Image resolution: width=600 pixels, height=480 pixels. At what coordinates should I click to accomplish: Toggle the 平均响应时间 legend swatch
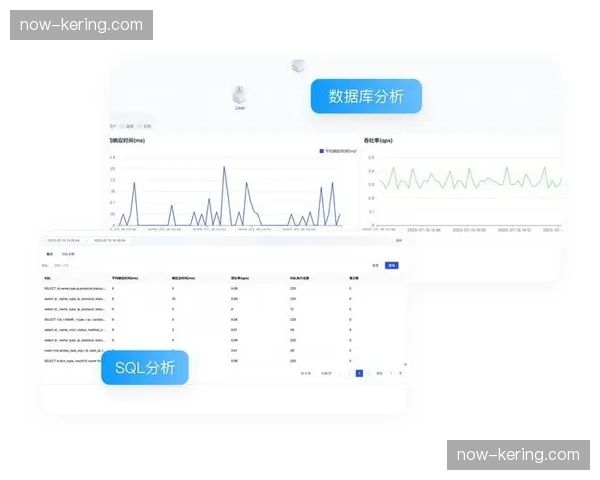pos(321,151)
